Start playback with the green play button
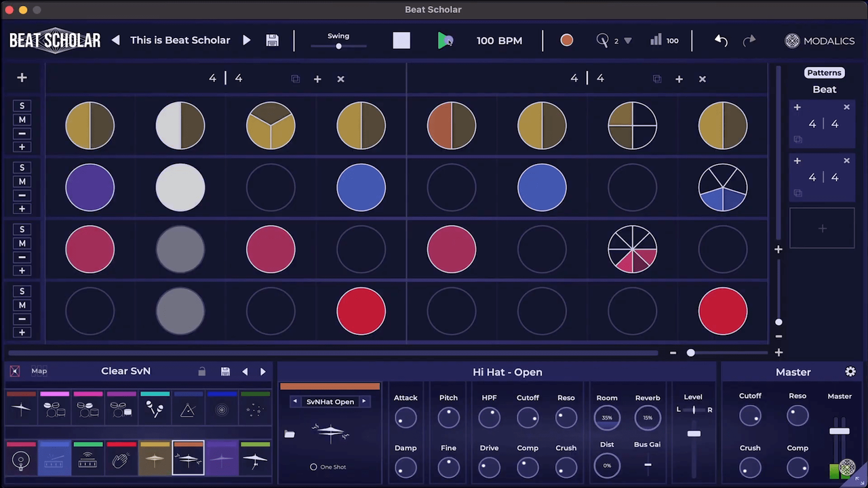Screen dimensions: 868x488 point(444,41)
